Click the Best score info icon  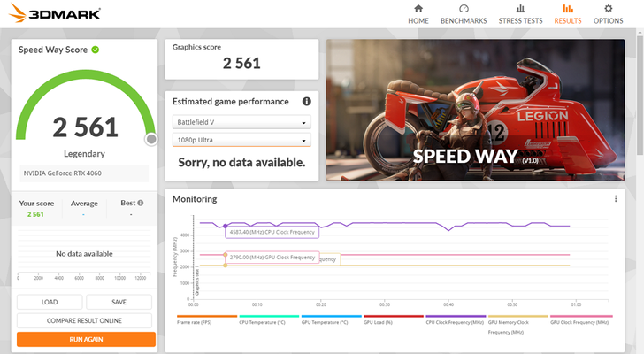[141, 203]
